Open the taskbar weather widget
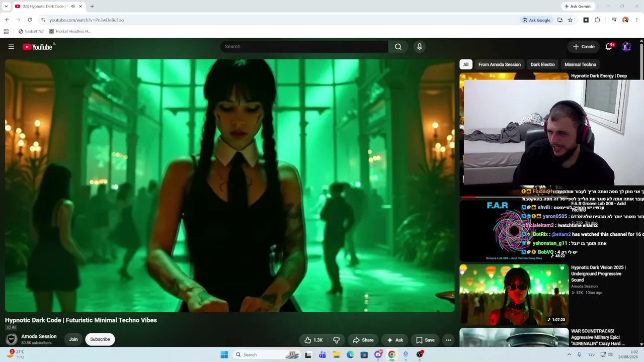The image size is (644, 362). tap(15, 354)
